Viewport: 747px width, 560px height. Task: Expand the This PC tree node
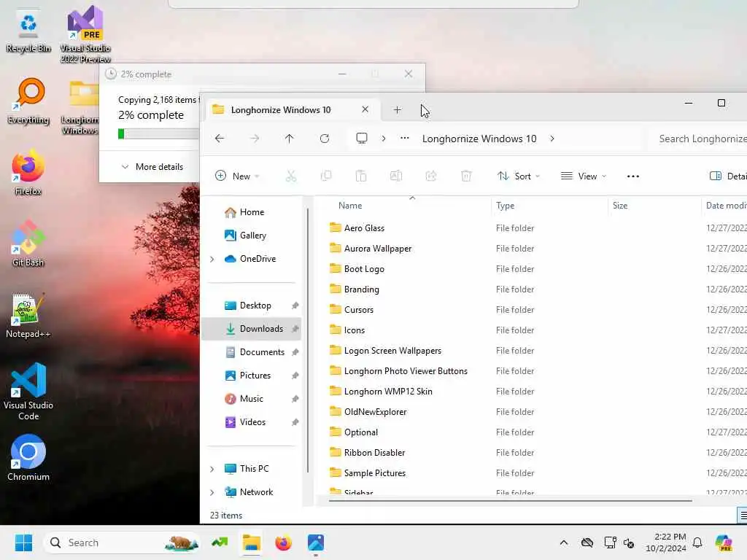click(212, 469)
